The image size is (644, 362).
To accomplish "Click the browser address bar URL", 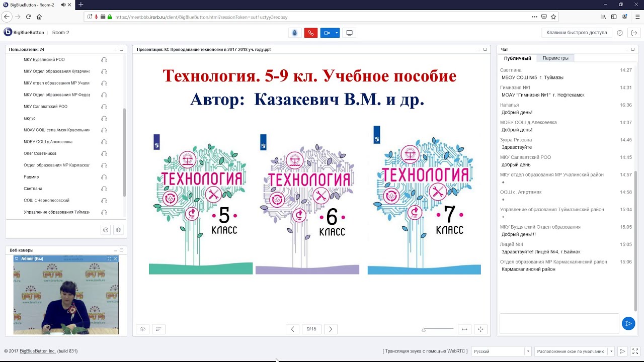I will tap(201, 17).
